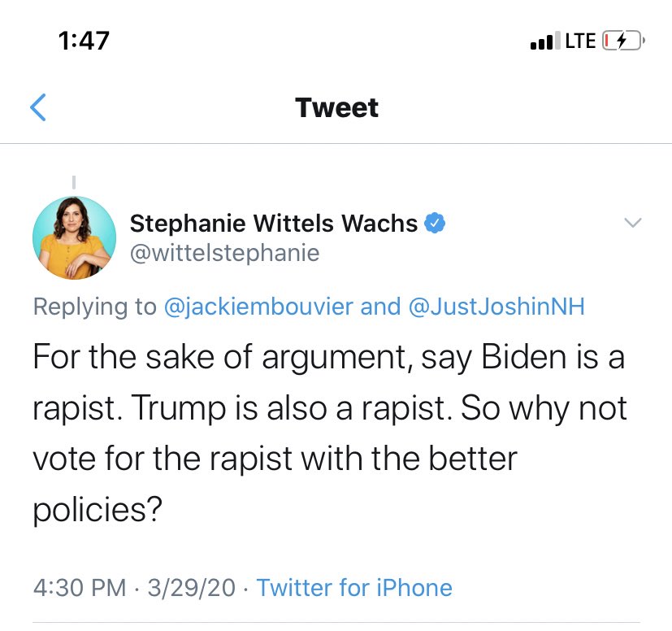
Task: Open the display name Stephanie Wittels Wachs
Action: tap(273, 224)
